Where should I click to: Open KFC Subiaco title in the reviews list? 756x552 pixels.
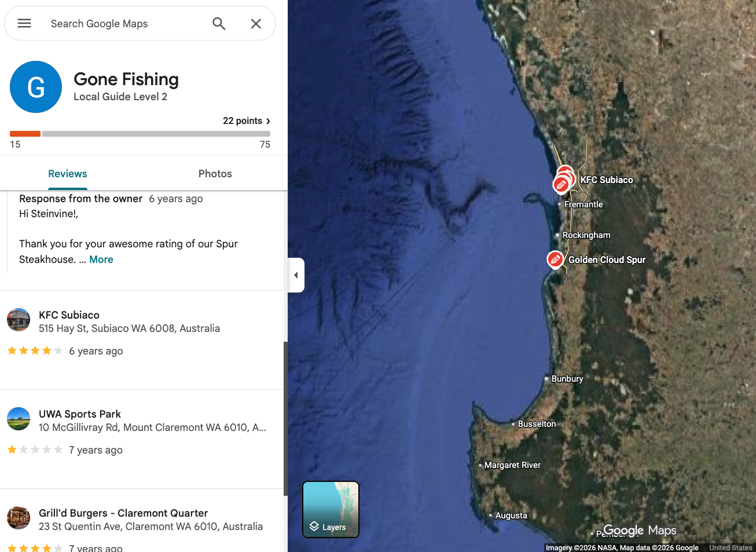[x=69, y=315]
